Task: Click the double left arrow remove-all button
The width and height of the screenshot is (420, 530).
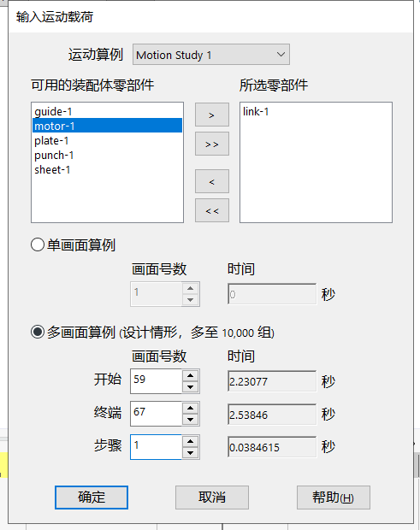Action: (211, 210)
